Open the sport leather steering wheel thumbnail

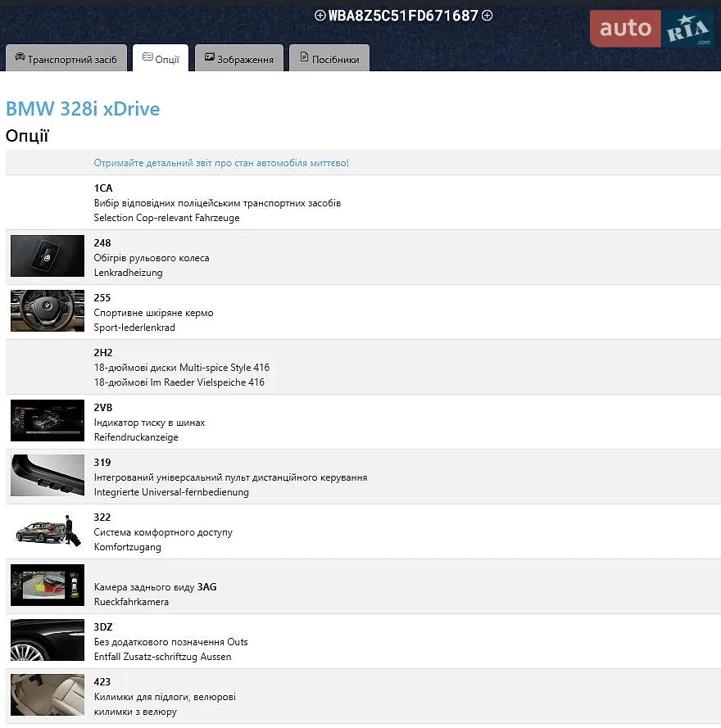[x=48, y=310]
